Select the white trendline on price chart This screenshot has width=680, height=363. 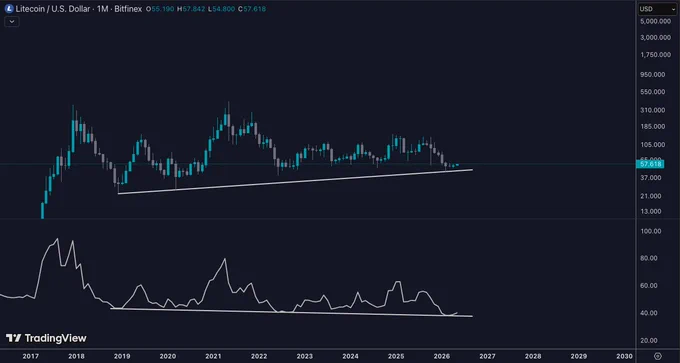click(295, 182)
